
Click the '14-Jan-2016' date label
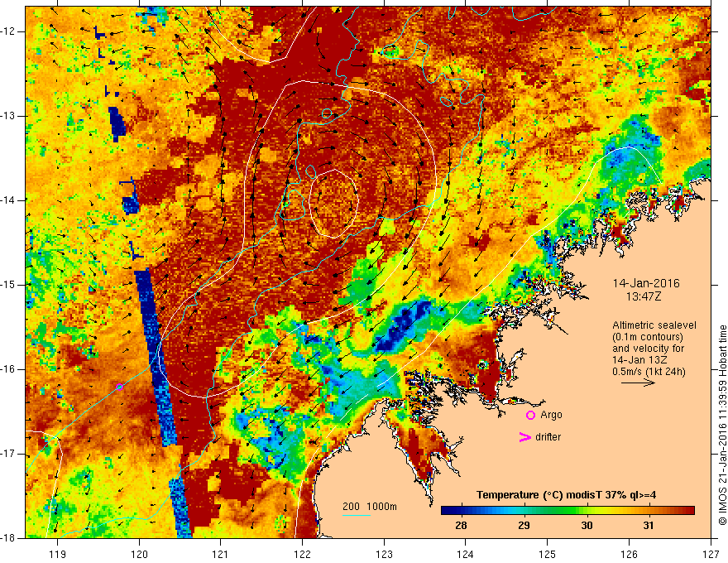coord(646,283)
